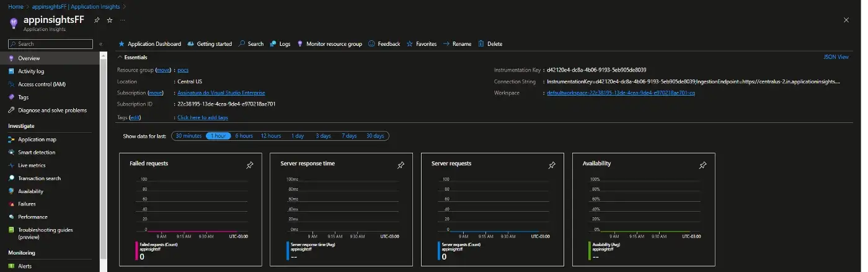The width and height of the screenshot is (868, 272).
Task: Click the toolbar Search command
Action: tap(251, 44)
